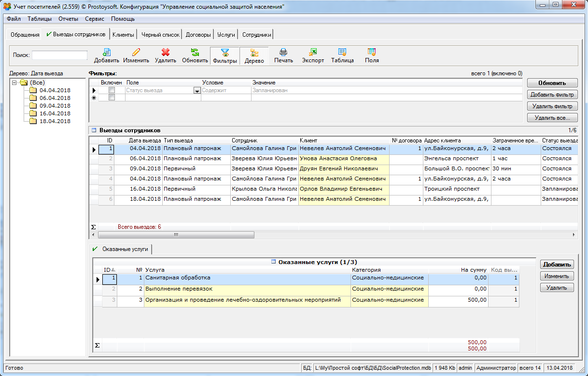The image size is (588, 376).
Task: Click the Удалить все... filters button
Action: 552,118
